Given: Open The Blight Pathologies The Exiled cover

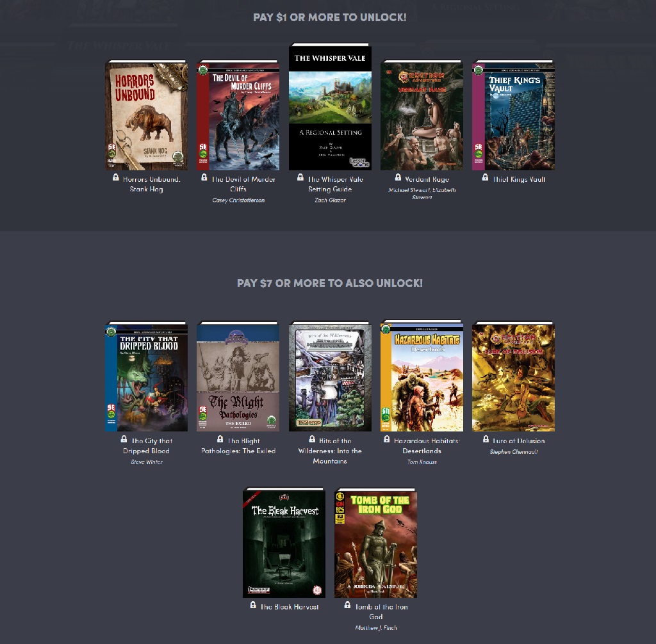Looking at the screenshot, I should coord(238,376).
